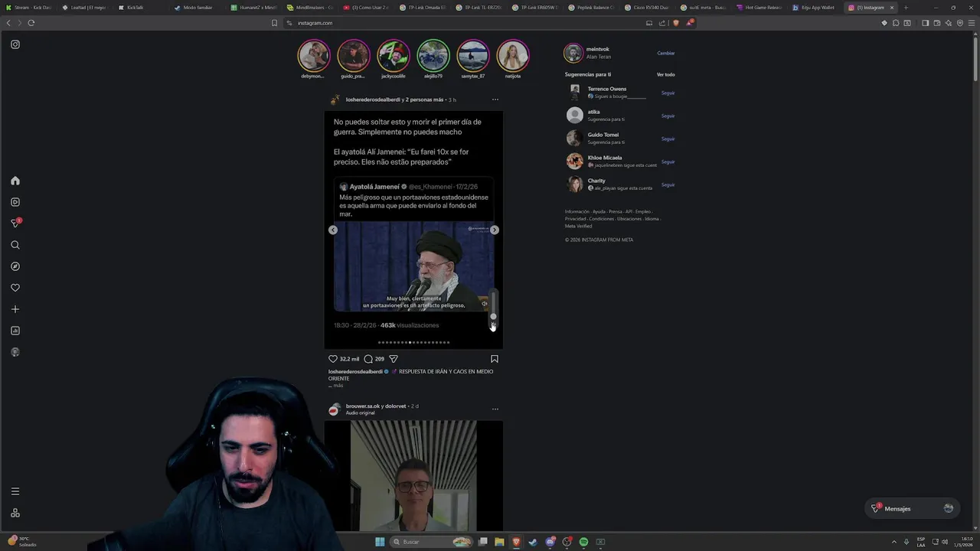Open the Instagram logo in sidebar
This screenshot has height=551, width=980.
(15, 44)
